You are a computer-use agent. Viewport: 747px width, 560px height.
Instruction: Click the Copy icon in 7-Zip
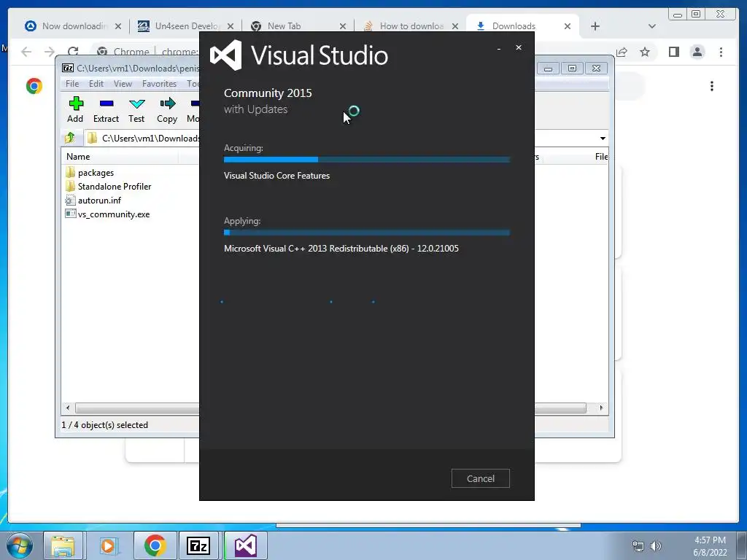167,109
